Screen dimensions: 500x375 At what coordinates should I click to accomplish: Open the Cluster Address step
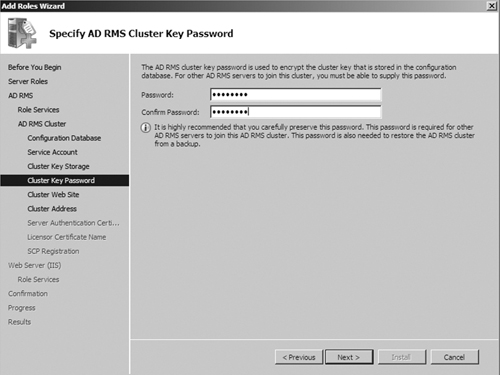tap(52, 209)
